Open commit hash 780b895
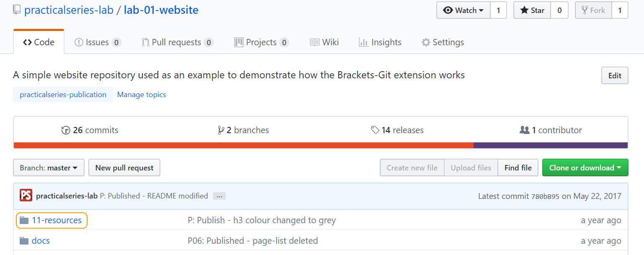Image resolution: width=644 pixels, height=255 pixels. click(x=545, y=196)
